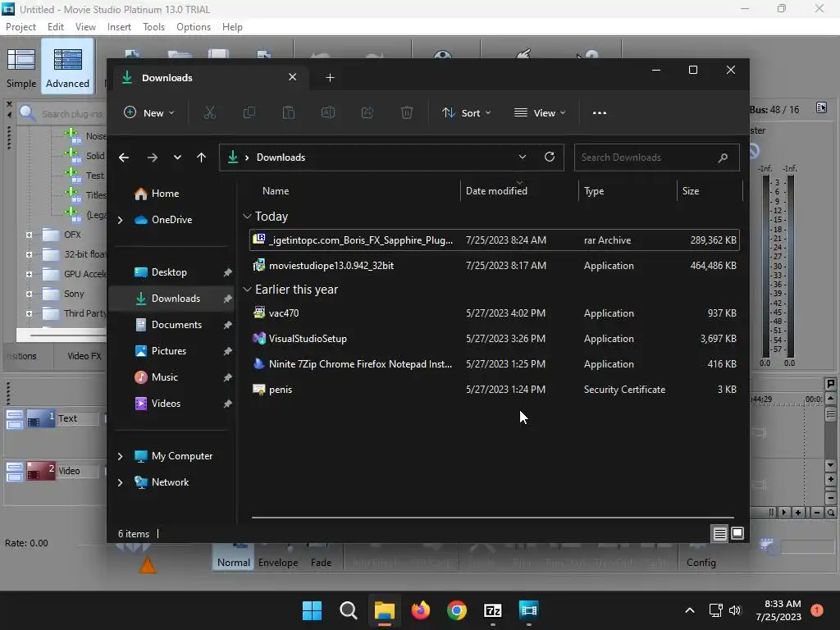Expand the address bar history chevron

pos(522,157)
